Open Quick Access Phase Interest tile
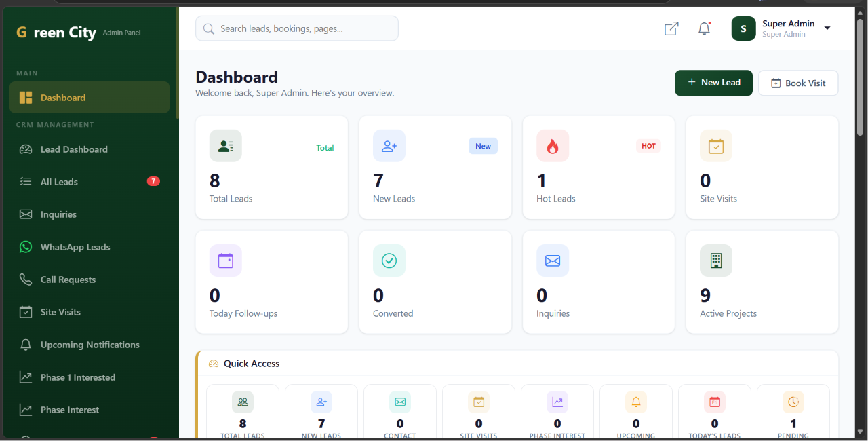The height and width of the screenshot is (441, 868). 557,412
